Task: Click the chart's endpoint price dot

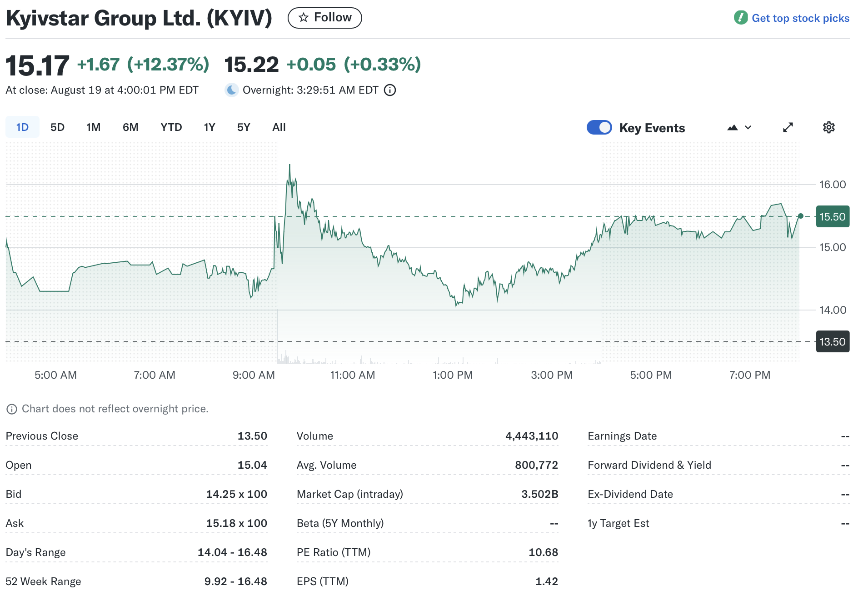Action: click(800, 216)
